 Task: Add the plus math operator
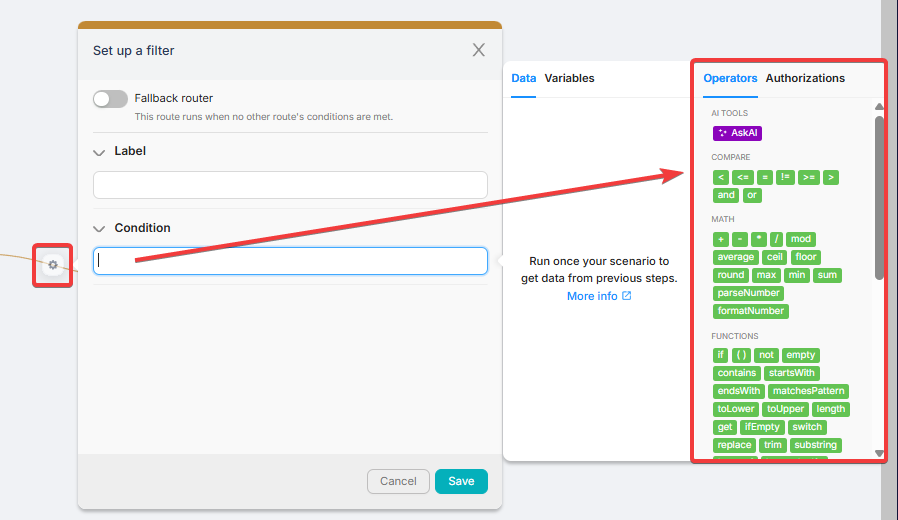click(x=720, y=239)
